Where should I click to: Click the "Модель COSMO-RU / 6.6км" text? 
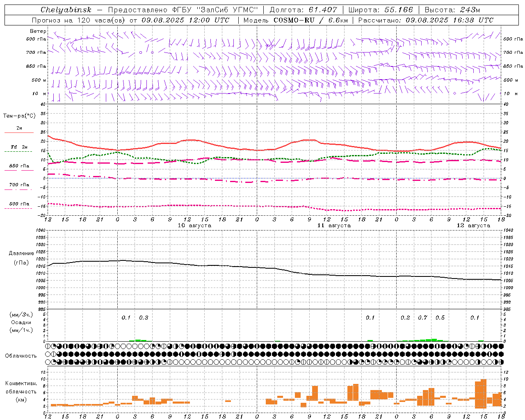click(x=296, y=20)
